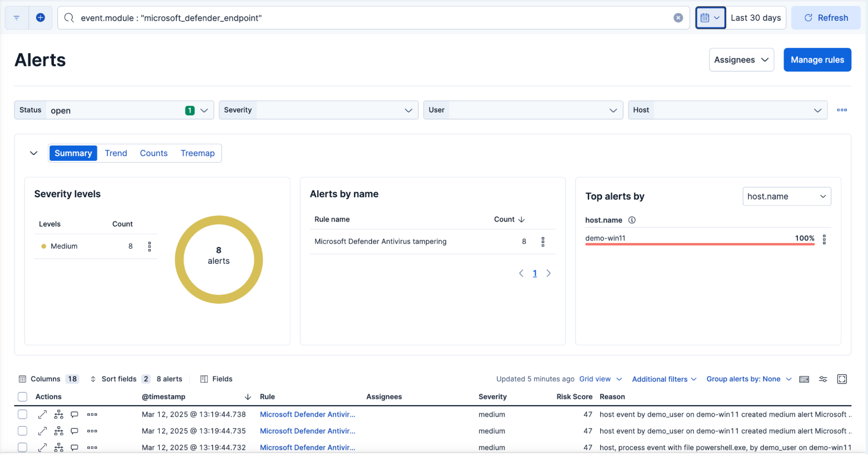Analyze event for 13:19:44.738 alert
This screenshot has width=868, height=455.
tap(59, 415)
